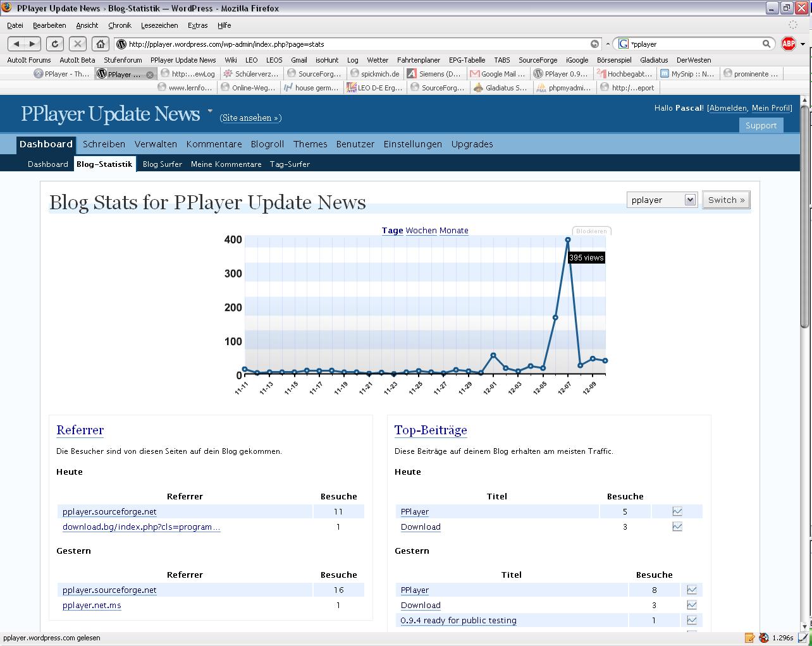This screenshot has width=812, height=646.
Task: Open the Adblock Plus ABP icon
Action: pos(788,44)
